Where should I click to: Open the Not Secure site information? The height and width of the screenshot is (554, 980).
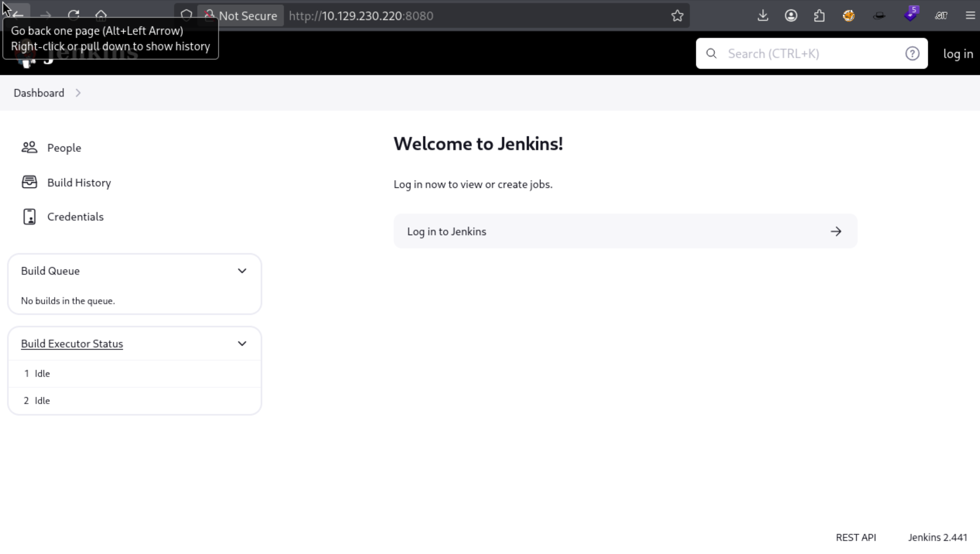241,16
